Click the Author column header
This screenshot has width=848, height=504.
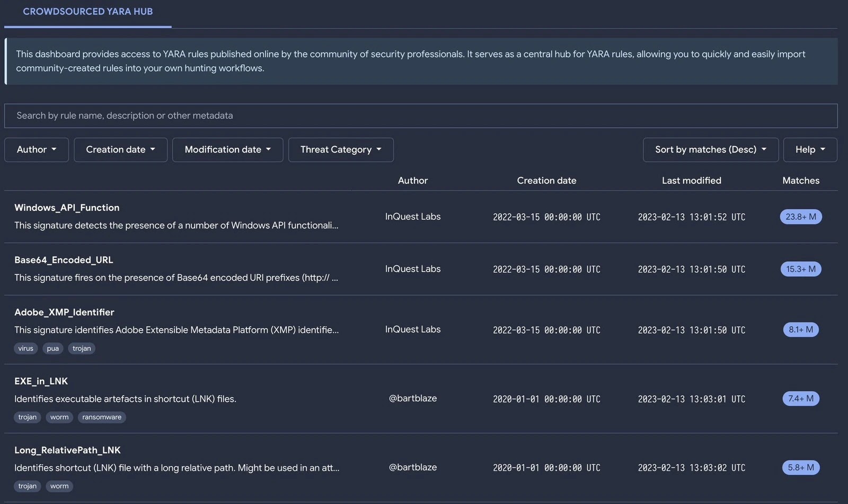[413, 181]
